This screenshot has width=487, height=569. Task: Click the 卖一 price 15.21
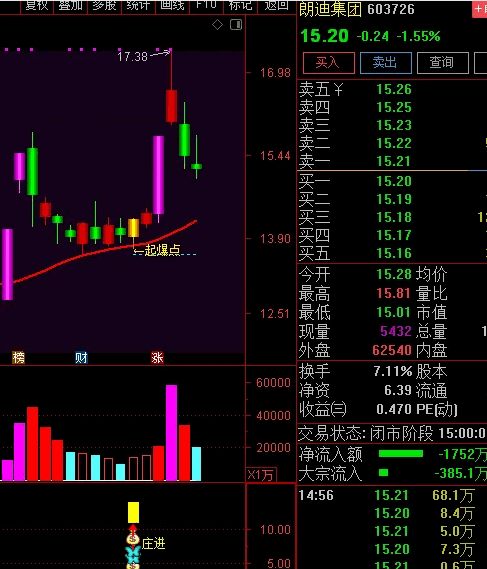(x=394, y=161)
